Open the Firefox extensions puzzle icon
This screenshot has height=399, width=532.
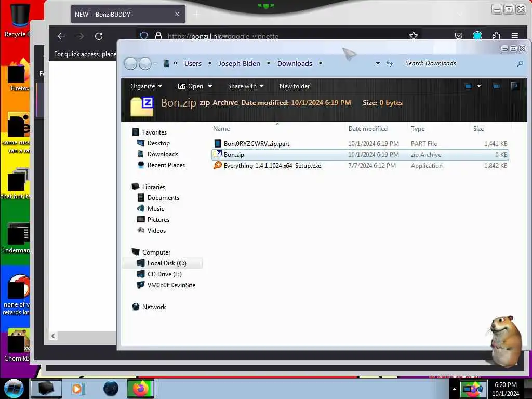(496, 36)
